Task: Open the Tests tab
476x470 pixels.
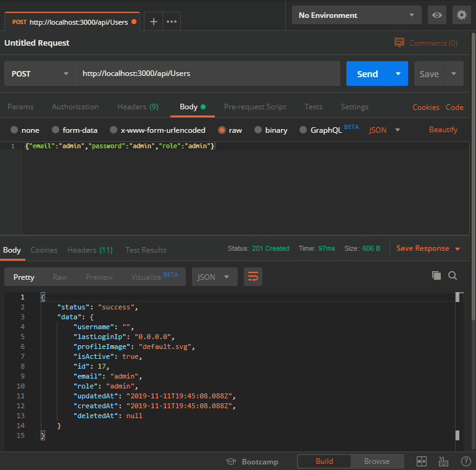Action: click(313, 107)
